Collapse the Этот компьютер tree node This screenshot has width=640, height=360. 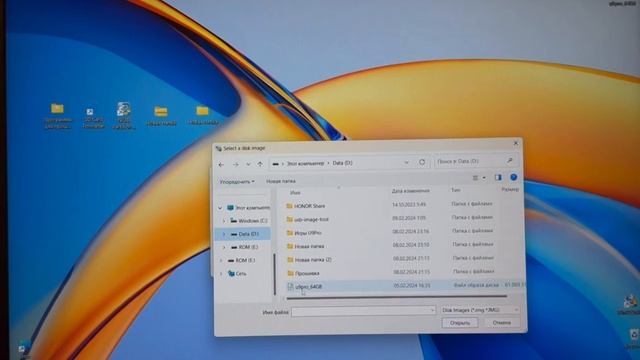pos(220,208)
